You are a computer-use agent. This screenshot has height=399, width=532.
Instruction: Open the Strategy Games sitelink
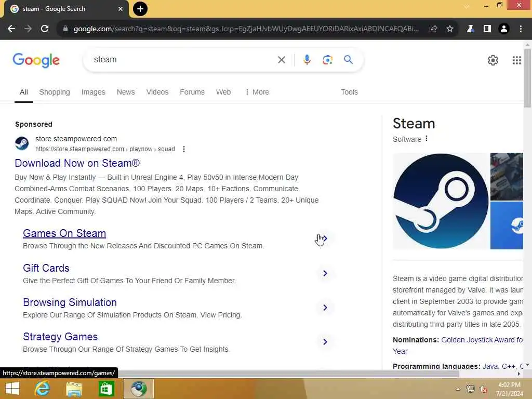(x=60, y=337)
